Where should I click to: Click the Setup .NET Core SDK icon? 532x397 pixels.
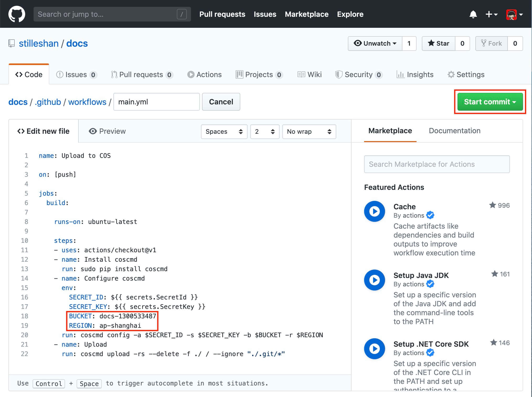click(x=374, y=349)
